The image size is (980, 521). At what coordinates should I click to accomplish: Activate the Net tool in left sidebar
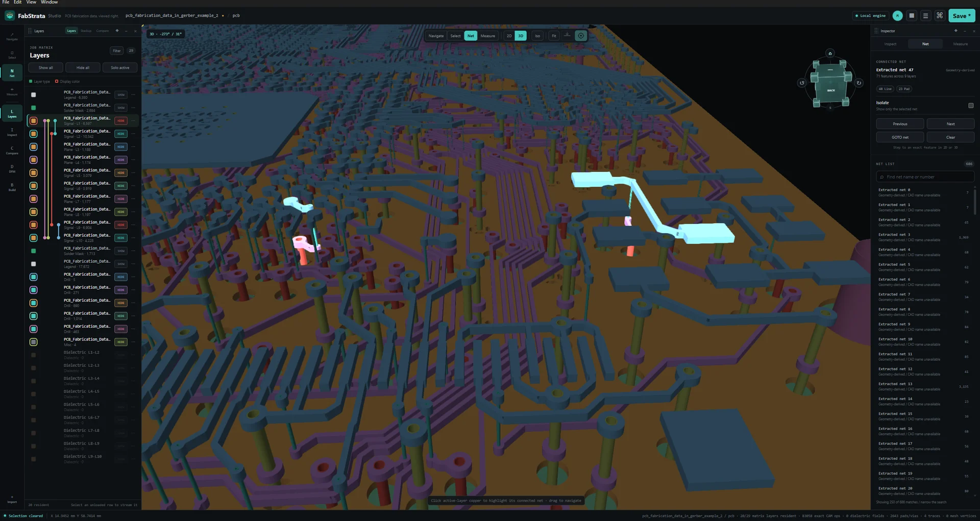click(x=12, y=73)
